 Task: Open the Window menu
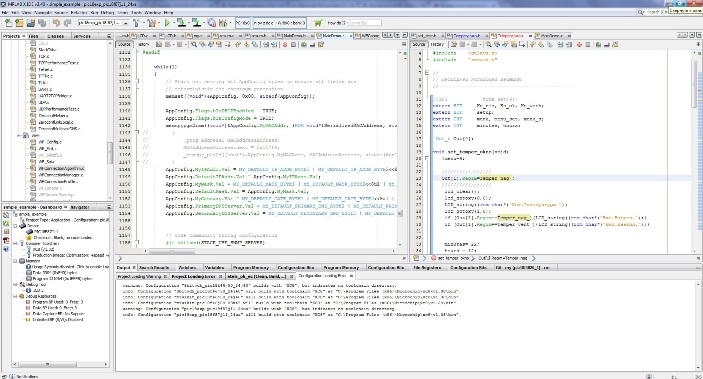click(152, 13)
